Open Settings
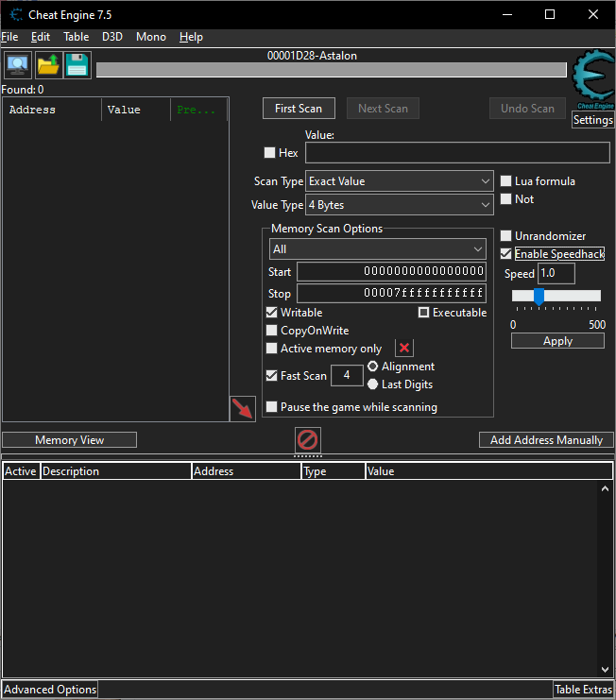This screenshot has width=616, height=700. click(x=593, y=120)
